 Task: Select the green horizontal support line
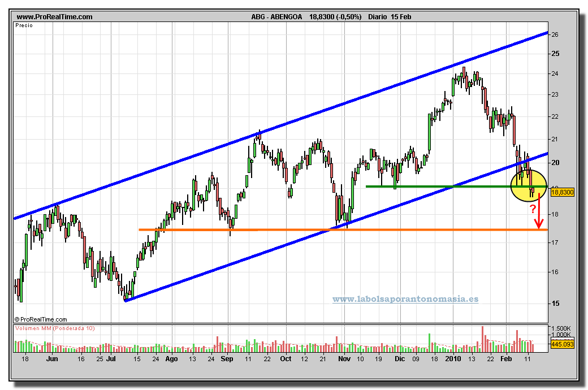(x=430, y=186)
